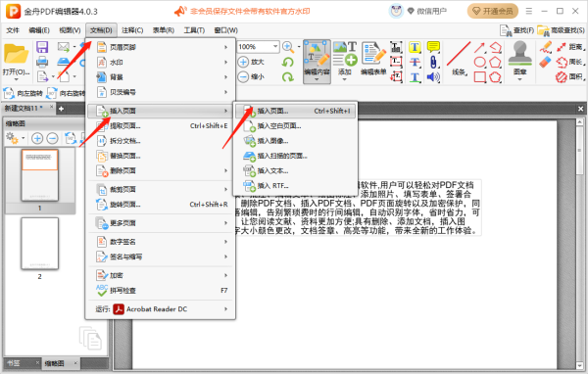Choose 插入空白页面... from submenu
The height and width of the screenshot is (374, 588).
pos(295,126)
